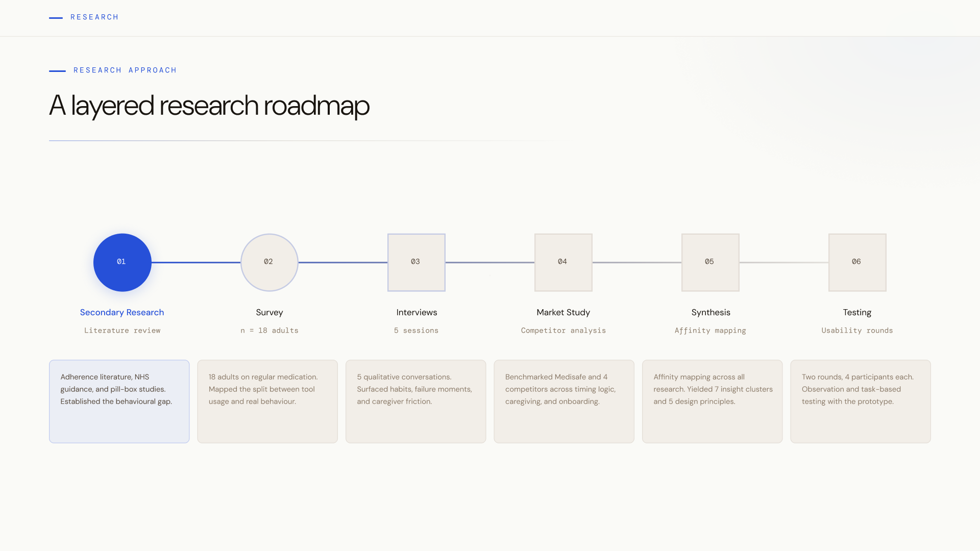Select the 03 Interviews step square
Screen dimensions: 980x551
coord(416,262)
